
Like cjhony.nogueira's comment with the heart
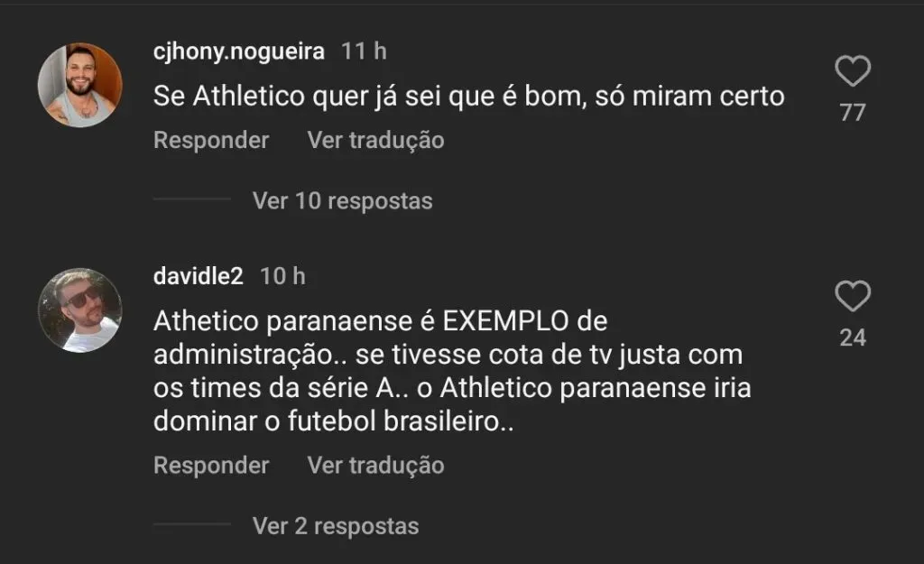853,71
